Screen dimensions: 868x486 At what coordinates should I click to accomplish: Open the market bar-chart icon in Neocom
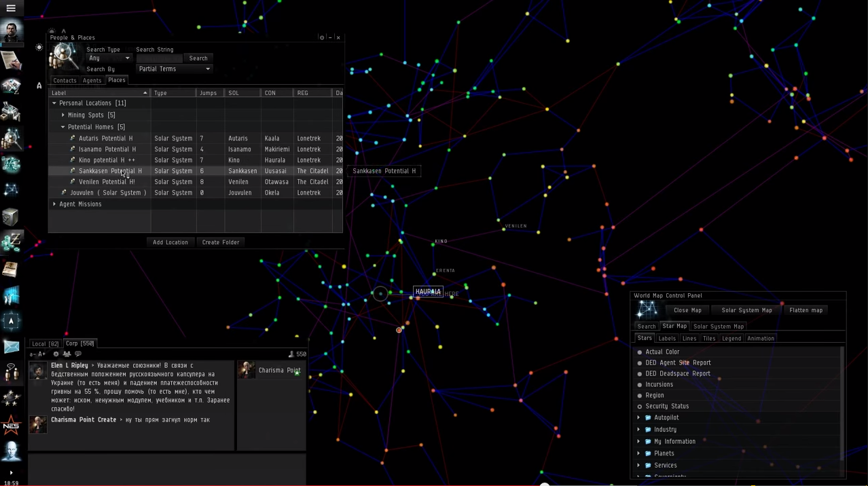11,295
